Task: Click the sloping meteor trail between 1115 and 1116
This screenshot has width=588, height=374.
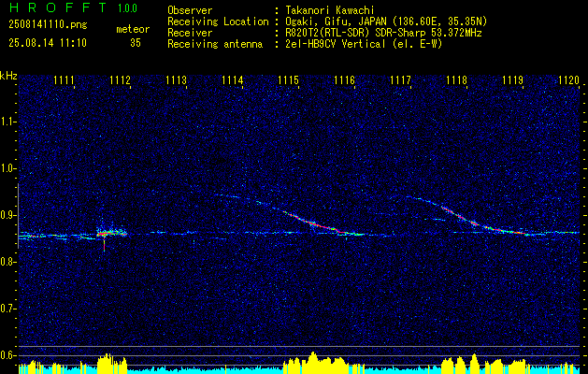Action: 323,224
